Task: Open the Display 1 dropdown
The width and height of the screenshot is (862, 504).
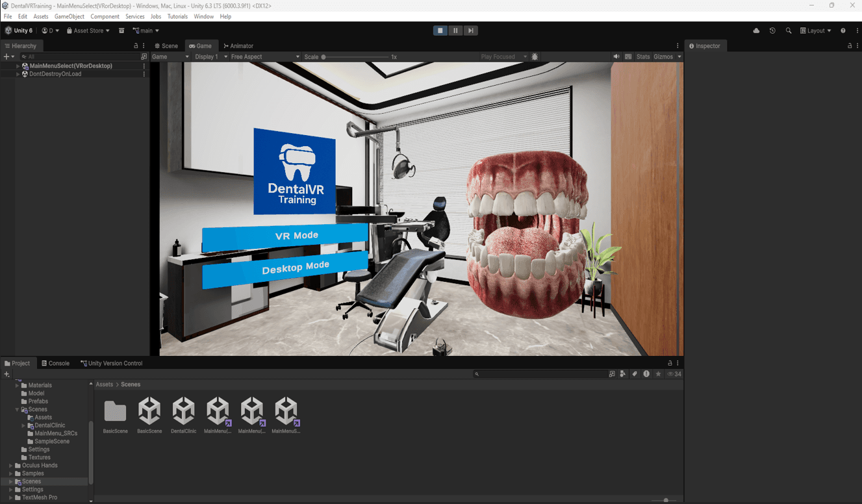Action: click(211, 57)
